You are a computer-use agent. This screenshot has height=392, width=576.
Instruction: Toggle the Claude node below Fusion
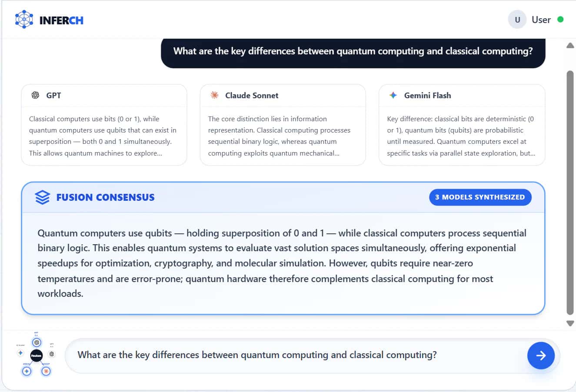tap(46, 371)
